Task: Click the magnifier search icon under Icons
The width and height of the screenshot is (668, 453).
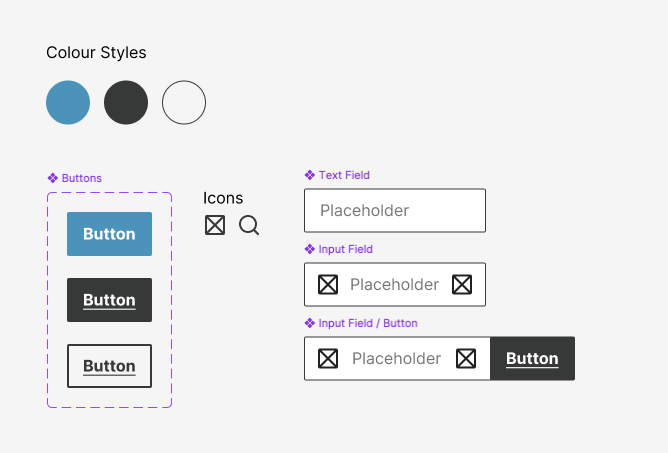Action: pyautogui.click(x=249, y=225)
